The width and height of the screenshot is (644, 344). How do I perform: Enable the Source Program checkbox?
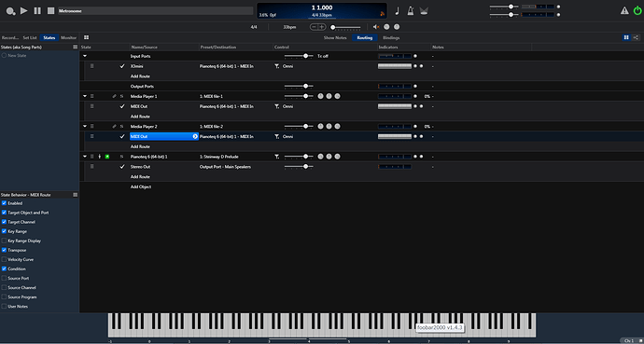tap(4, 296)
